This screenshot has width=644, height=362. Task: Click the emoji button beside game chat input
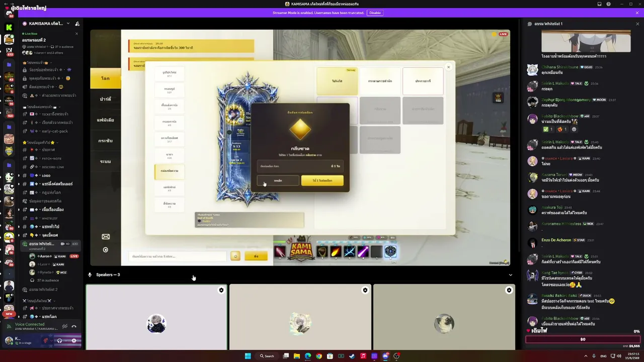[235, 256]
